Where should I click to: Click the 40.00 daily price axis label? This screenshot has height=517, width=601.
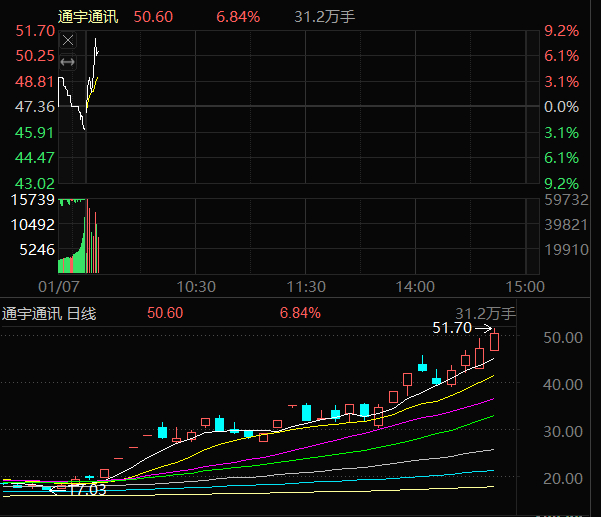click(x=563, y=385)
